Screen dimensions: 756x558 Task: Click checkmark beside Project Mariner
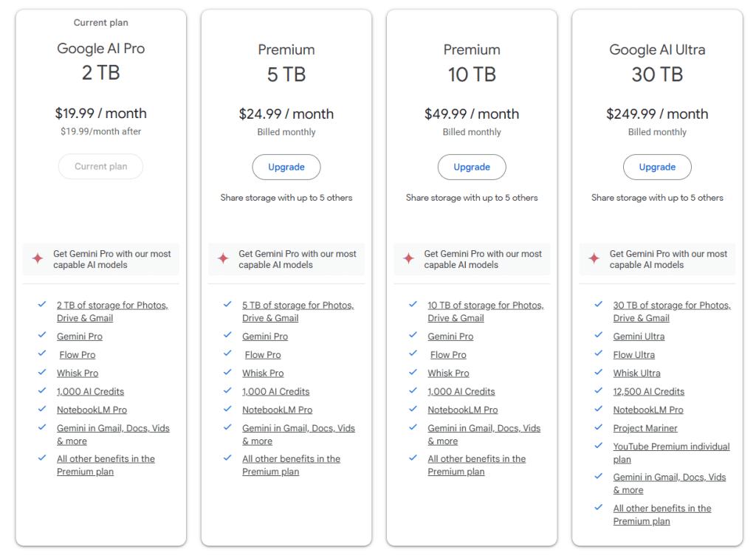(598, 428)
